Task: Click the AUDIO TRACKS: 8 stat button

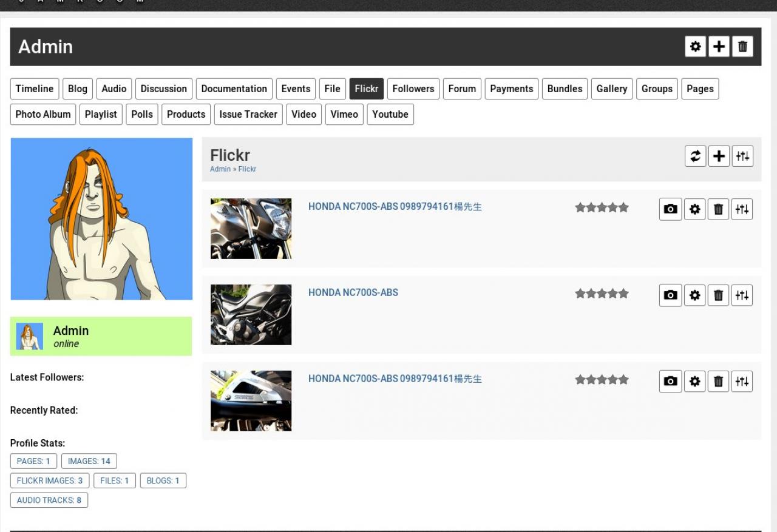Action: (x=49, y=500)
